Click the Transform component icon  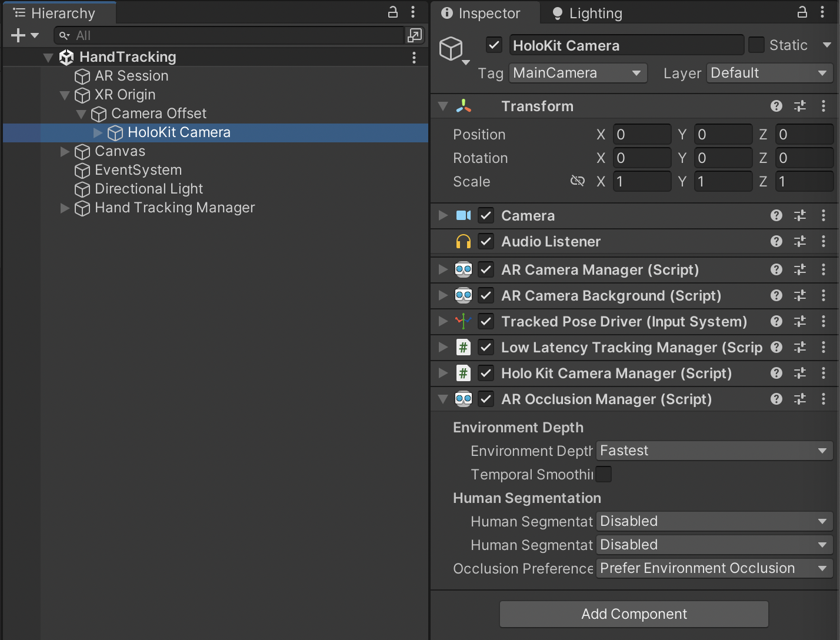click(464, 106)
